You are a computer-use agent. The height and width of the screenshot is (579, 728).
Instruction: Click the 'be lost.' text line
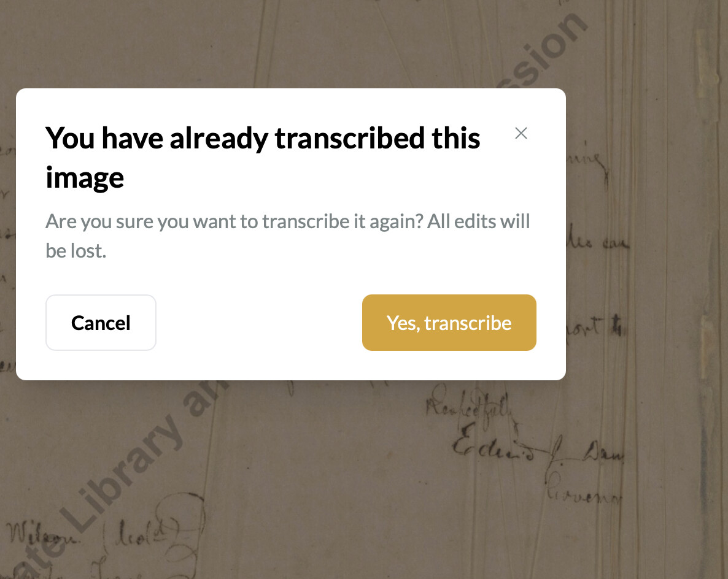[76, 251]
